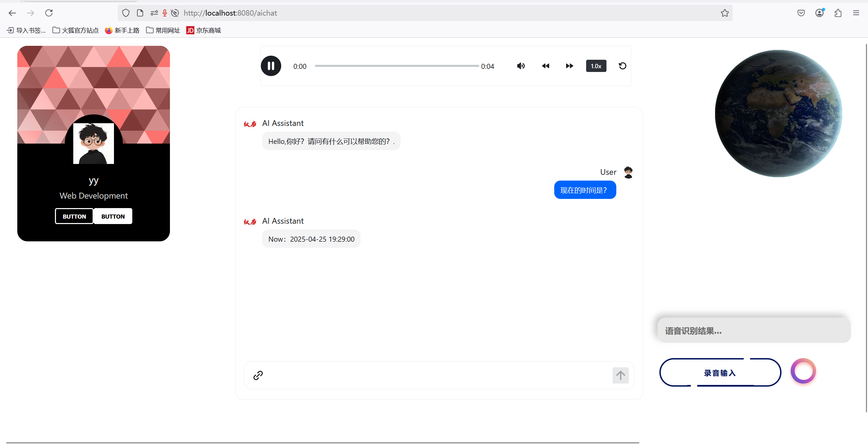Toggle the microphone permission indicator
Viewport: 868px width, 444px height.
(164, 13)
